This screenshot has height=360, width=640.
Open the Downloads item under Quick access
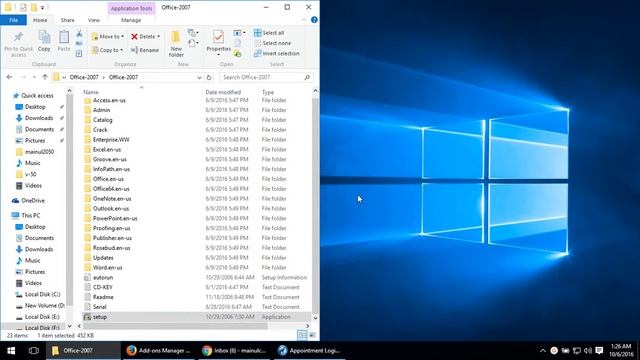pos(39,118)
